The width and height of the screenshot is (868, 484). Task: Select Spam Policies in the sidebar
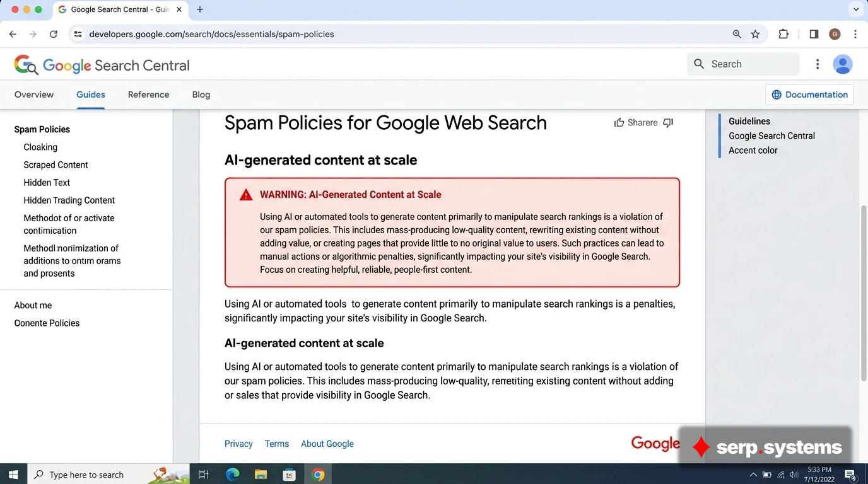pos(42,129)
